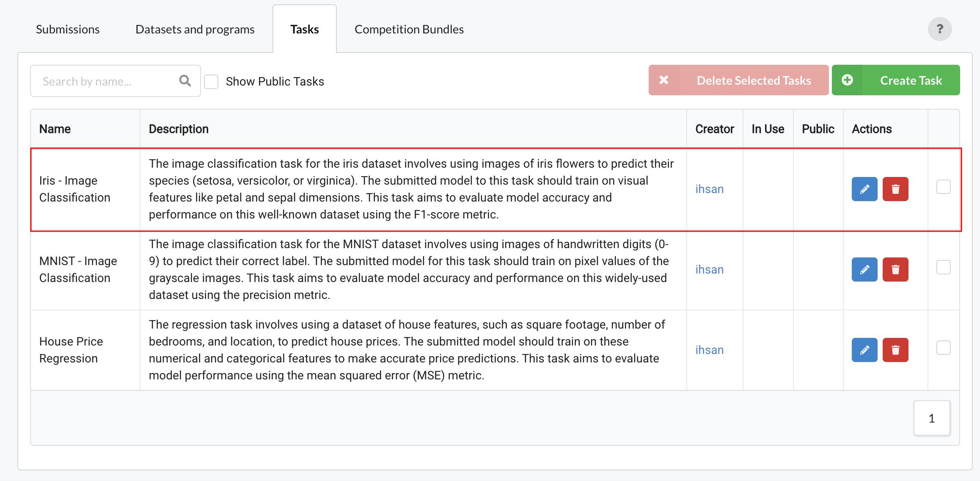This screenshot has height=481, width=980.
Task: Open the Competition Bundles tab
Action: [x=409, y=29]
